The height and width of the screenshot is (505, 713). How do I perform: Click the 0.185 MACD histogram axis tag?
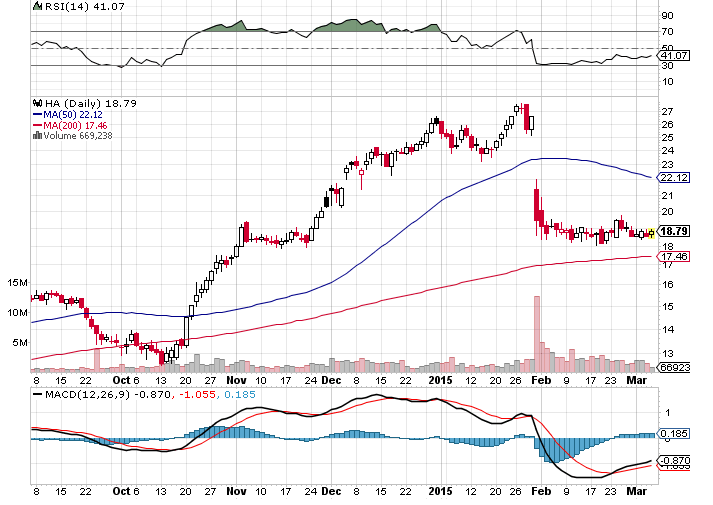(x=673, y=433)
